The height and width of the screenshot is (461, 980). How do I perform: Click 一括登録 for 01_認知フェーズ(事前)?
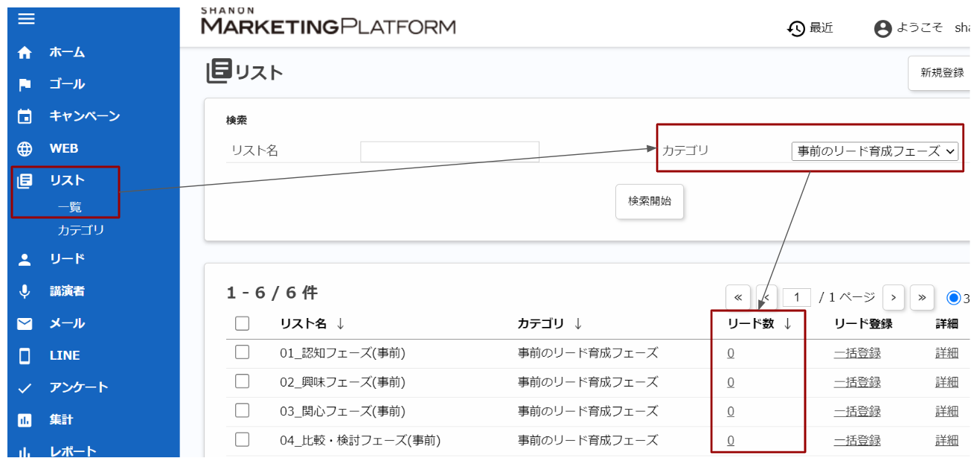tap(857, 353)
